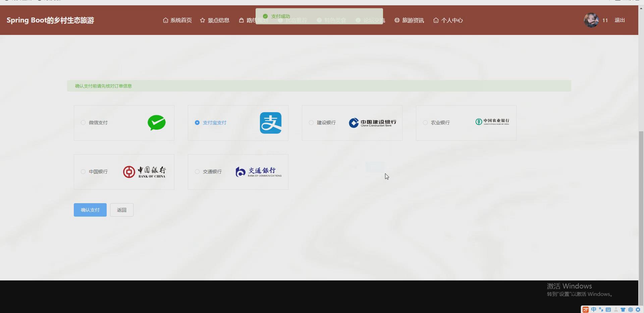This screenshot has height=313, width=644.
Task: Click the 系统首页 home icon
Action: pos(165,20)
